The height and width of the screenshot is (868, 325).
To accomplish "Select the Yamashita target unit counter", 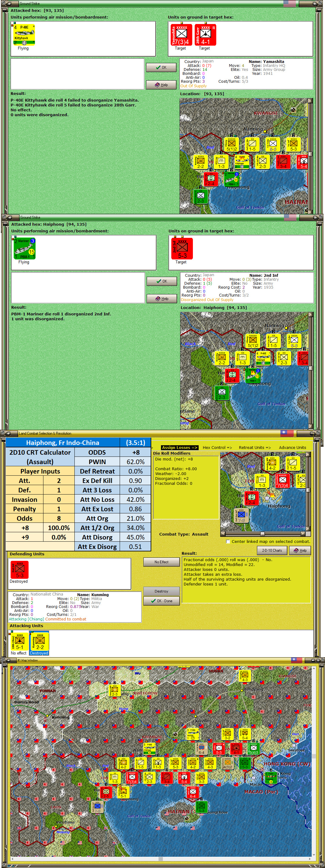I will pyautogui.click(x=181, y=35).
